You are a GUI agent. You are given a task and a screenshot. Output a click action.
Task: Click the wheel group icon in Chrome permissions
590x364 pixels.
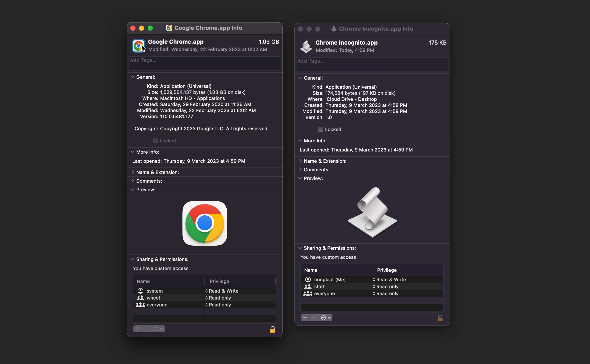(140, 298)
